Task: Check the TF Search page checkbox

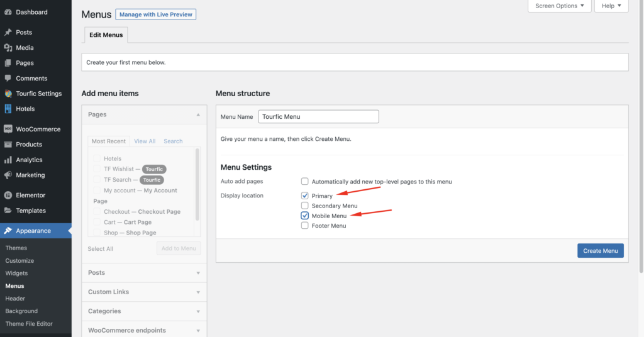Action: point(97,179)
